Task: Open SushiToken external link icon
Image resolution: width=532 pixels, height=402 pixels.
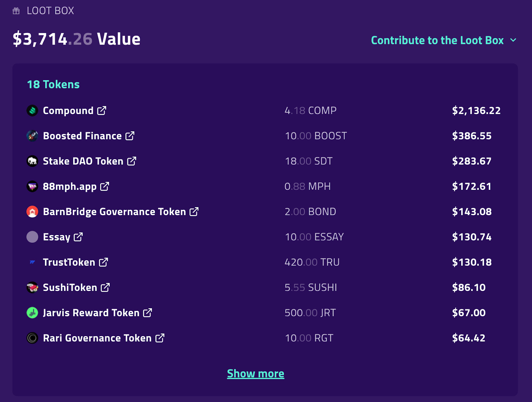Action: pyautogui.click(x=105, y=287)
